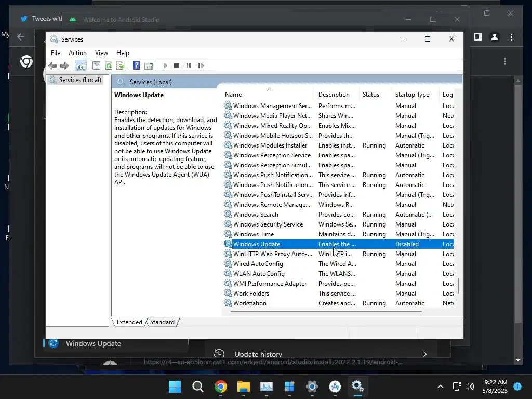This screenshot has width=532, height=399.
Task: Open Google Chrome from taskbar
Action: (220, 387)
